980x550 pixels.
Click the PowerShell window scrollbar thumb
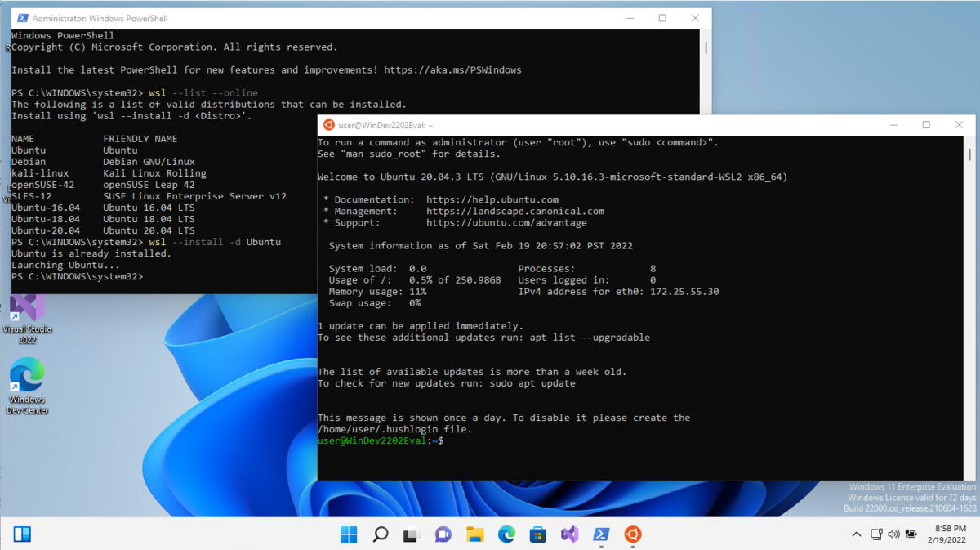(706, 47)
